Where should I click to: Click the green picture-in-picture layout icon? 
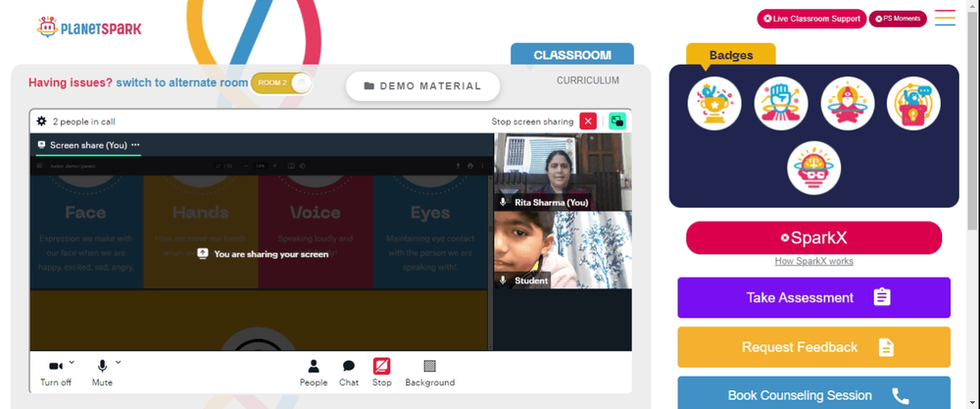(x=616, y=122)
